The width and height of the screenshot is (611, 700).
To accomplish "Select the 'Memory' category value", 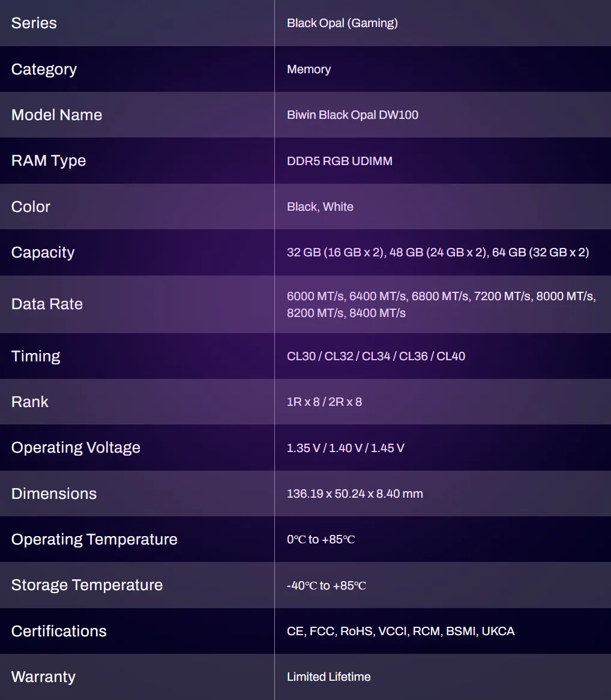I will (309, 69).
